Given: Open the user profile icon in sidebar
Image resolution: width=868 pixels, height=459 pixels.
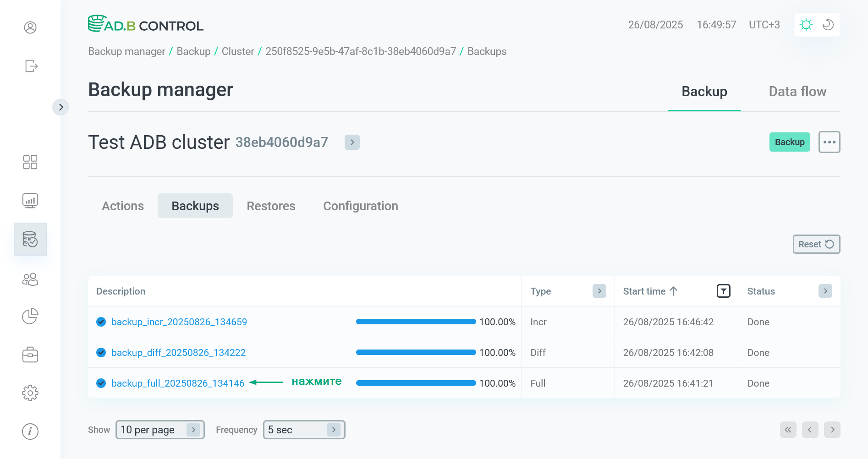Looking at the screenshot, I should pyautogui.click(x=30, y=27).
